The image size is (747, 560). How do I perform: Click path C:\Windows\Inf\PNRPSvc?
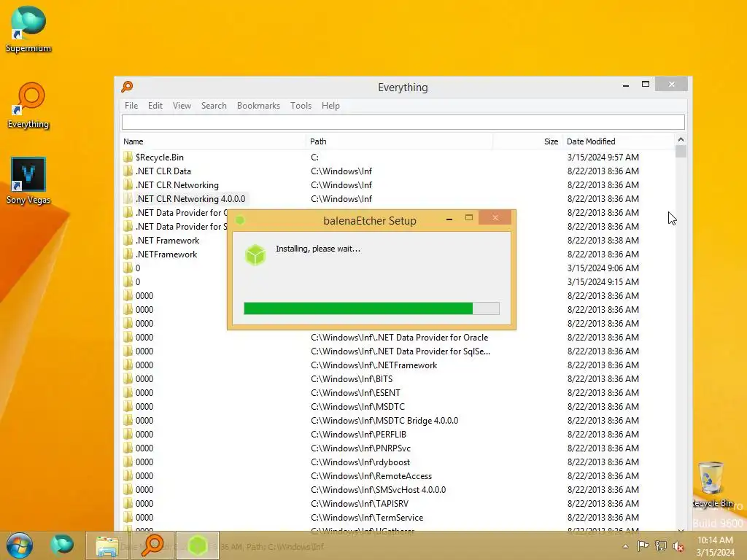click(x=360, y=448)
